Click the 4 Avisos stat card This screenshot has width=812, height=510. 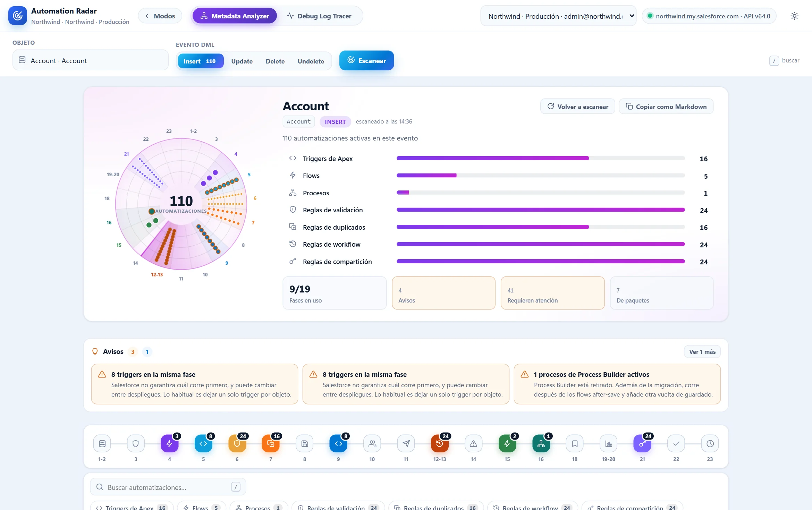tap(443, 293)
